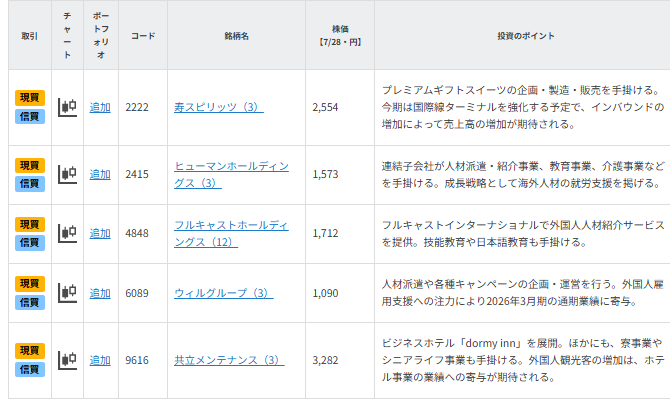
Task: Select description mentioning 各種キャンペーンの企画
Action: click(523, 293)
